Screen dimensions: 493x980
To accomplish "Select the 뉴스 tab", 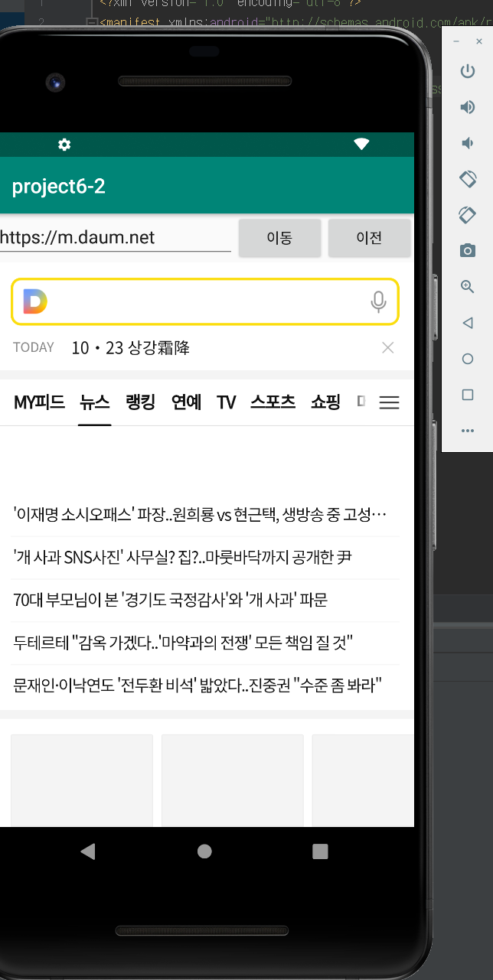I will [x=95, y=402].
